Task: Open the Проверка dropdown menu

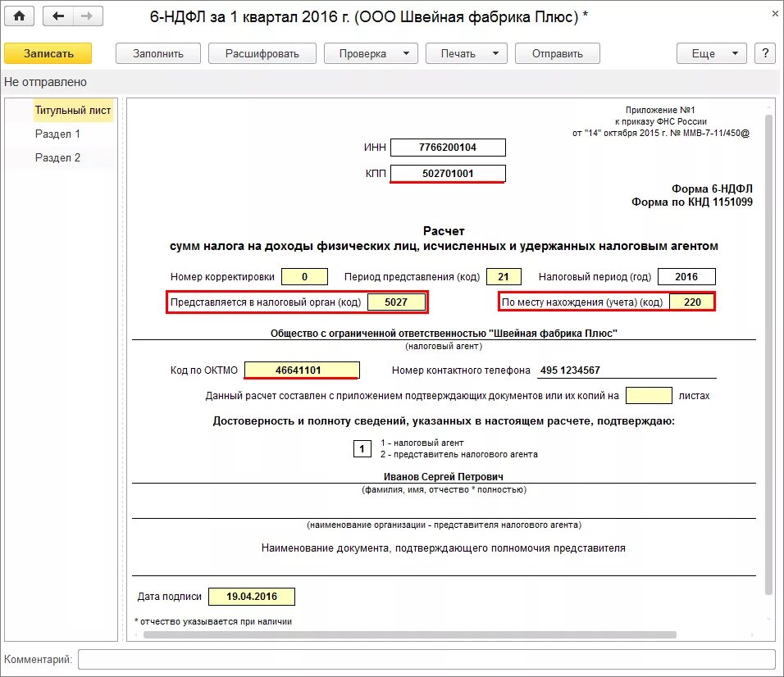Action: point(371,53)
